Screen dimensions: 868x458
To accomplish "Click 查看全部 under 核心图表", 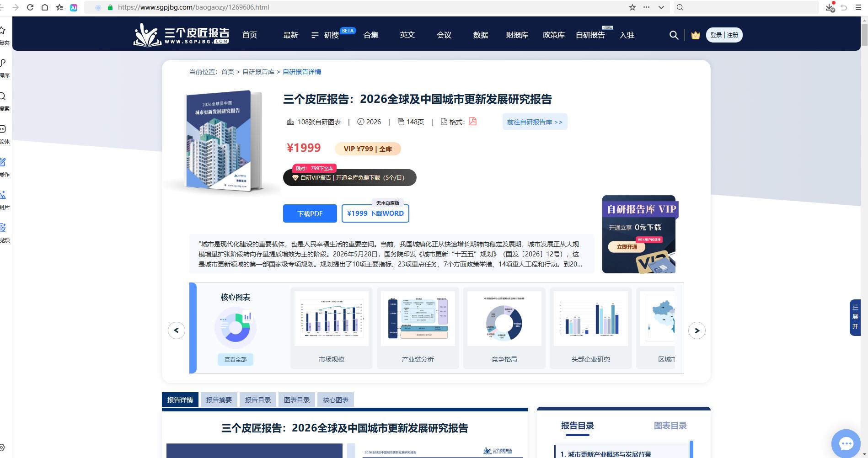I will (236, 360).
